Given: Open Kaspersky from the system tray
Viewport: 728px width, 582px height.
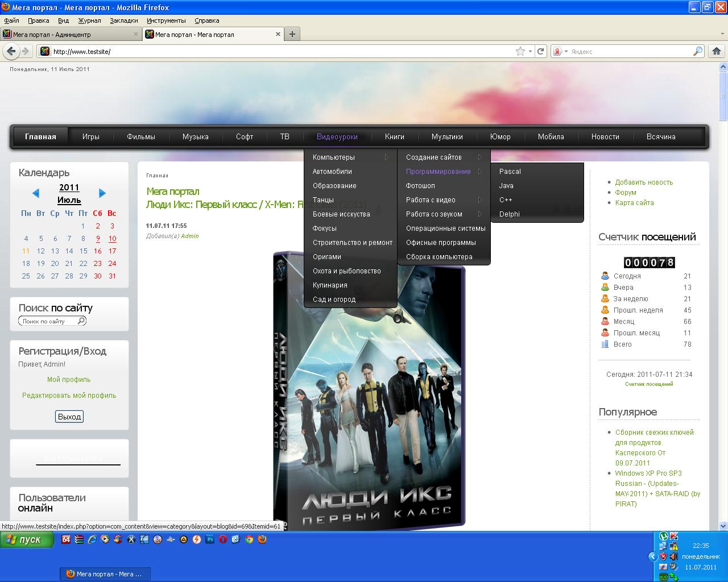Looking at the screenshot, I should (674, 536).
